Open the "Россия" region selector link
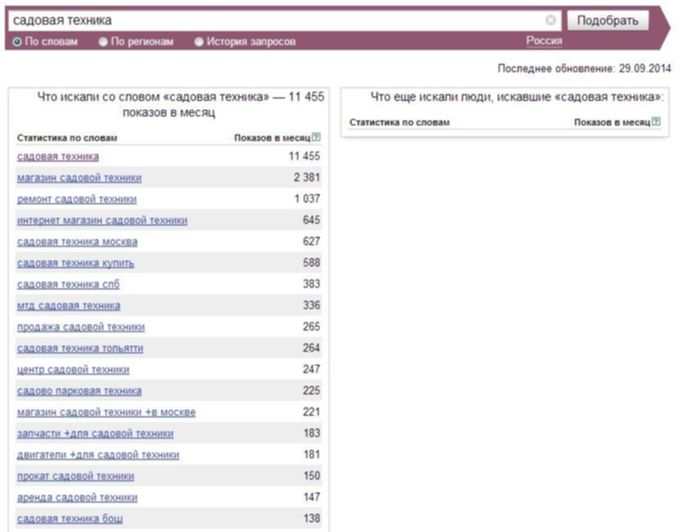 click(544, 41)
